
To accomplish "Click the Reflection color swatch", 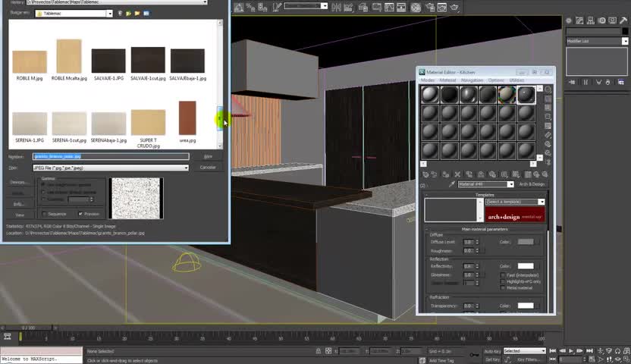I will pos(525,266).
